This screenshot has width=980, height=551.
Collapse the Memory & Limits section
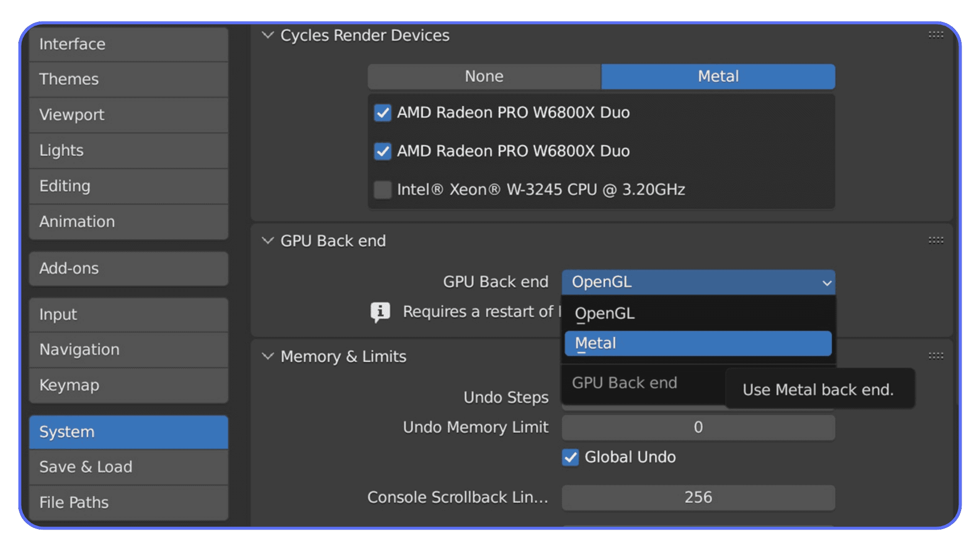[267, 356]
